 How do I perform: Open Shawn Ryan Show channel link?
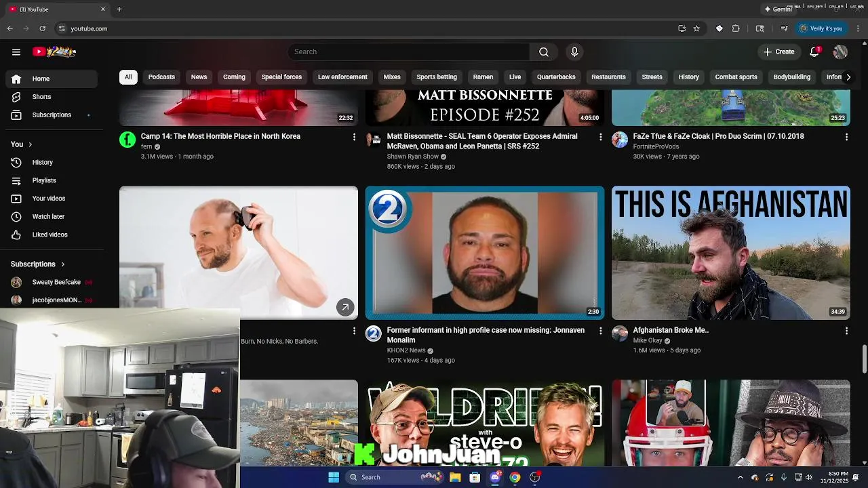(412, 157)
